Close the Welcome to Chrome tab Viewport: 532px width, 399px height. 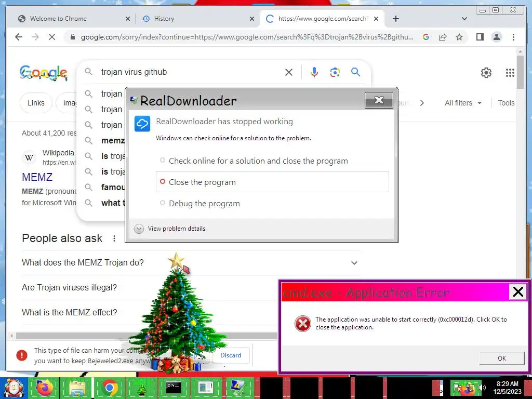(128, 19)
